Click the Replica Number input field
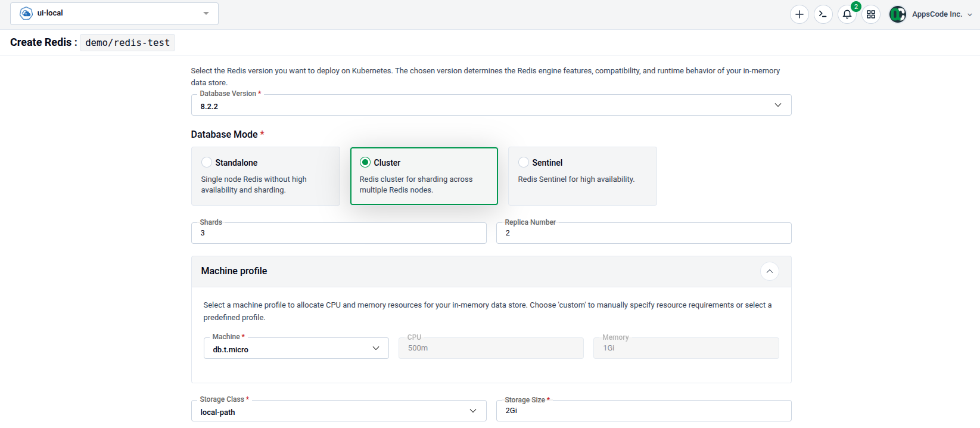The width and height of the screenshot is (980, 428). (643, 233)
